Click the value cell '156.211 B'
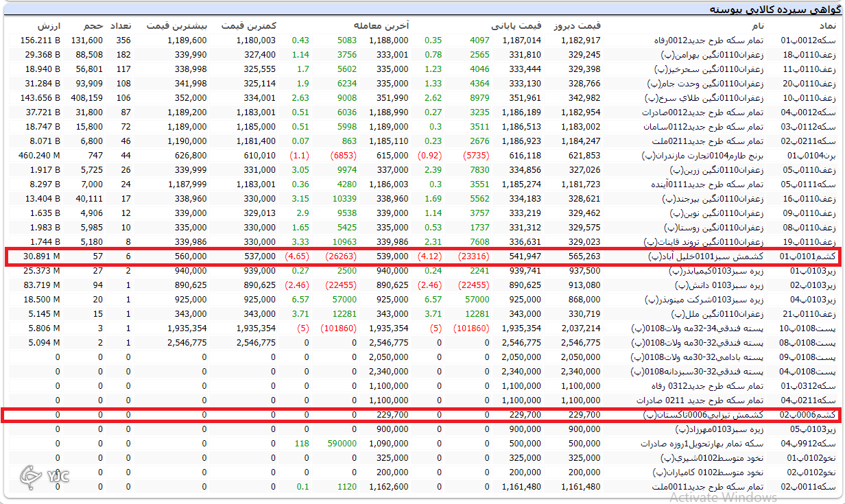Image resolution: width=845 pixels, height=504 pixels. pos(40,40)
